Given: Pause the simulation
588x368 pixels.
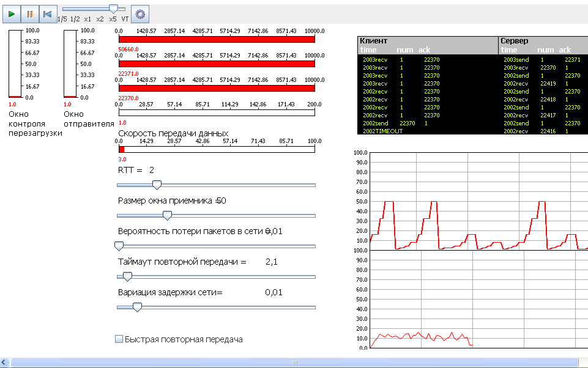Looking at the screenshot, I should (29, 14).
